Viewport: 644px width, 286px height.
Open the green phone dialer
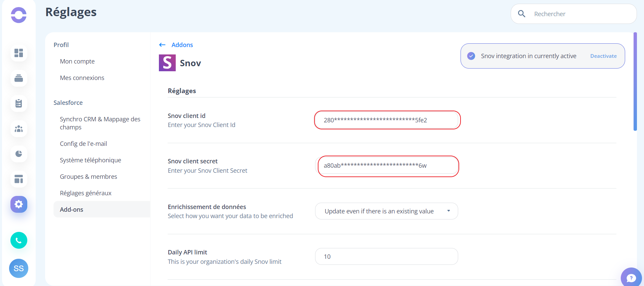pyautogui.click(x=19, y=240)
